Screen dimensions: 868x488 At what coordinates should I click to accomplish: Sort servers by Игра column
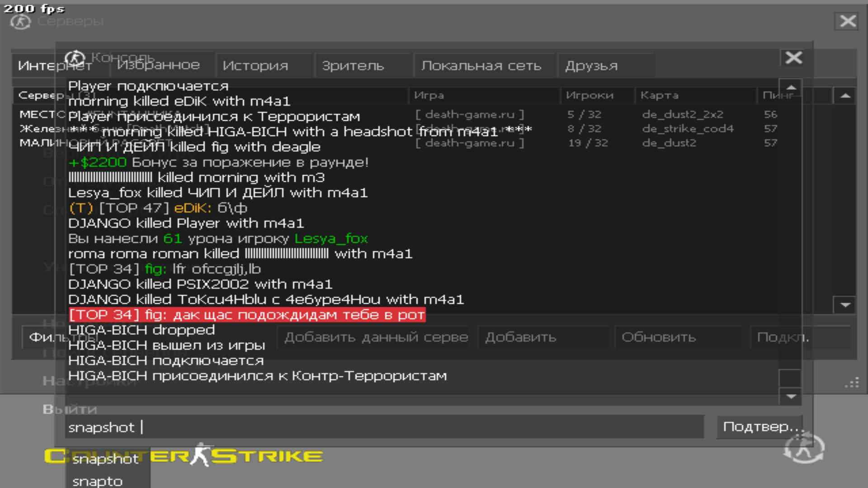point(484,95)
